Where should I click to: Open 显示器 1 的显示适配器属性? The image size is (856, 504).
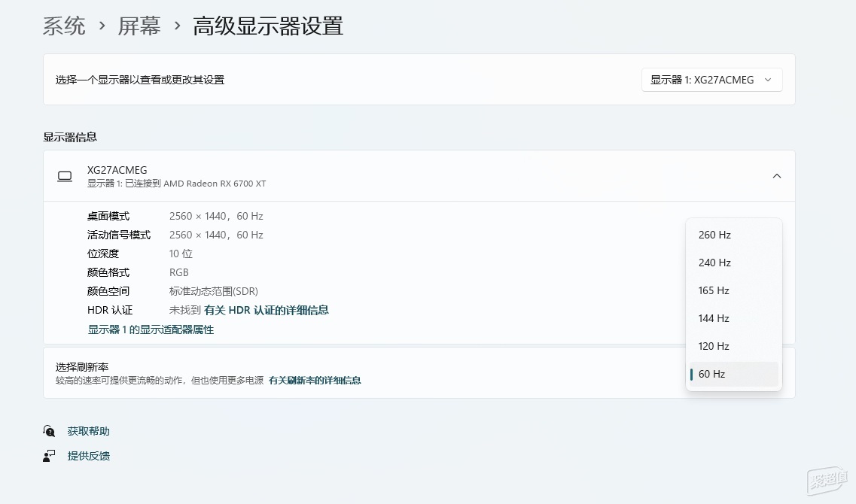click(151, 329)
